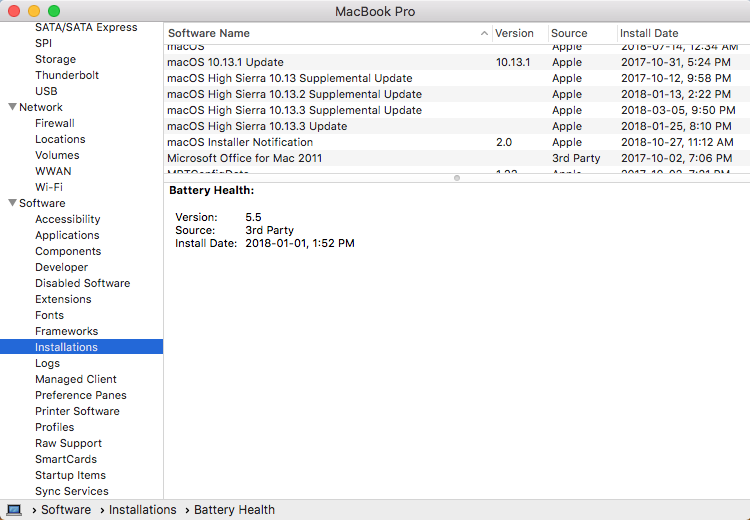Viewport: 750px width, 520px height.
Task: Click Installations in the bottom path bar
Action: (143, 510)
